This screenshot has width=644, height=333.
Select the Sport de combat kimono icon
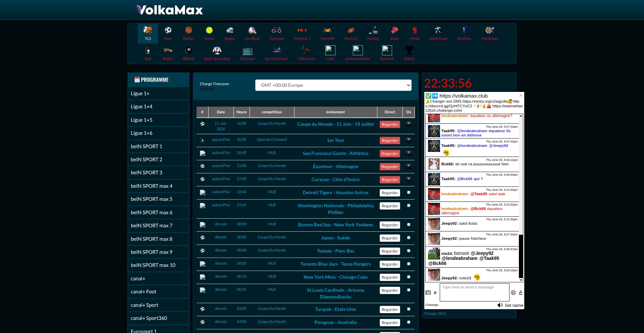click(x=217, y=51)
